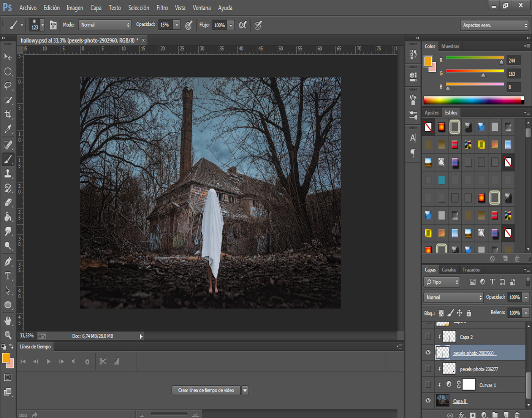Select the Pen tool
532x418 pixels.
(8, 261)
